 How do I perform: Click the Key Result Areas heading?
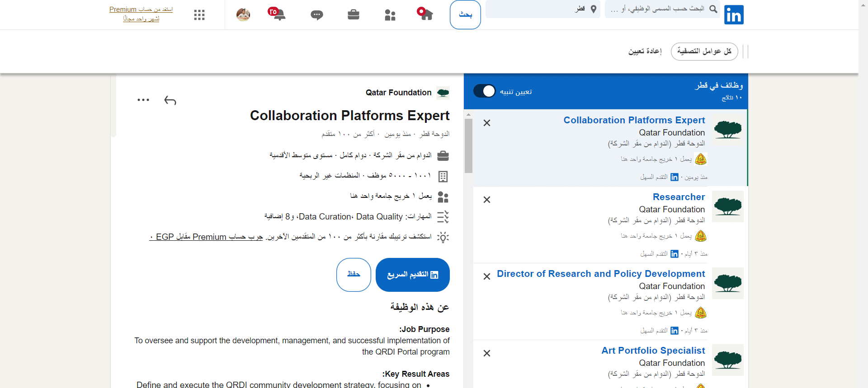tap(416, 374)
